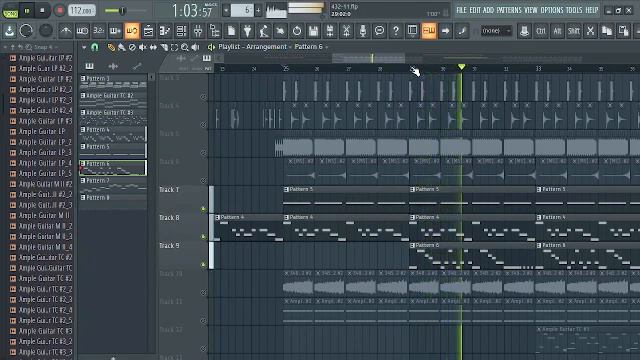Click the speech bubble info icon
The width and height of the screenshot is (640, 360).
379,31
